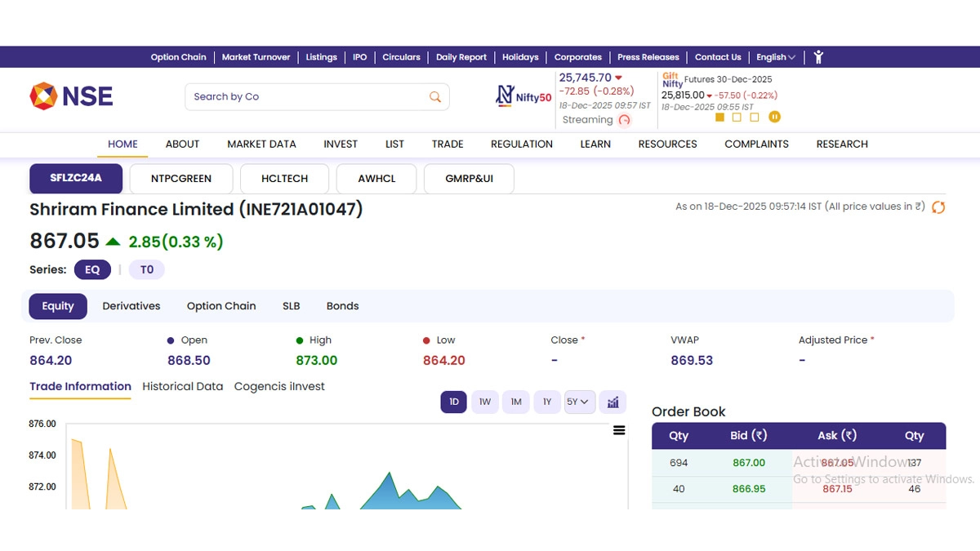Open the Option Chain top link
This screenshot has height=551, width=980.
(x=178, y=57)
